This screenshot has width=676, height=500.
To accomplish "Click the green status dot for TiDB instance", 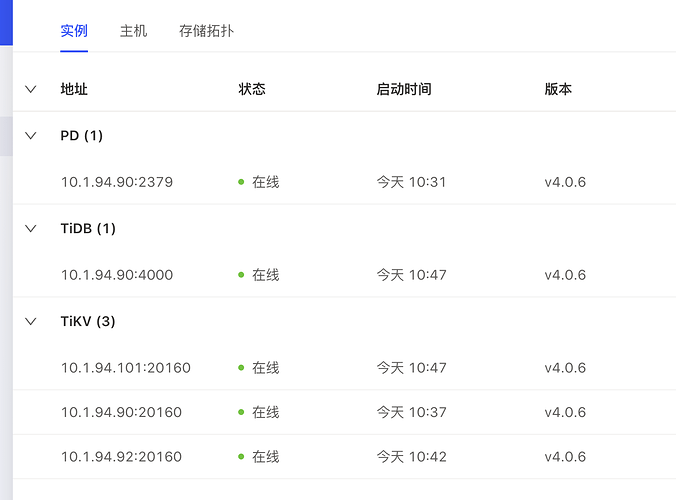I will pos(241,275).
